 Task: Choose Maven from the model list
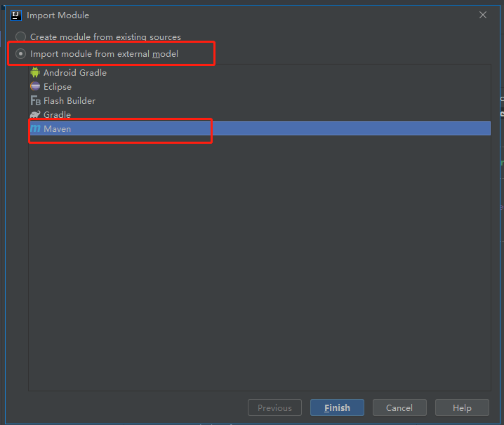(260, 128)
